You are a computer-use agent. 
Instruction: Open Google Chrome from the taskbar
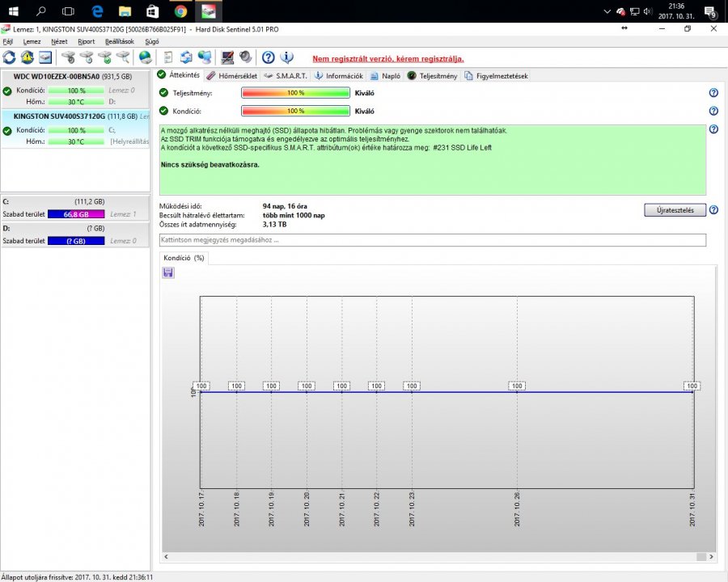(180, 11)
